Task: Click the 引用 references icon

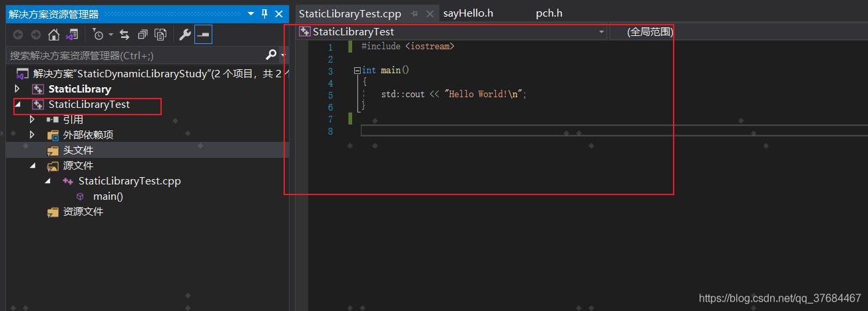Action: pos(53,120)
